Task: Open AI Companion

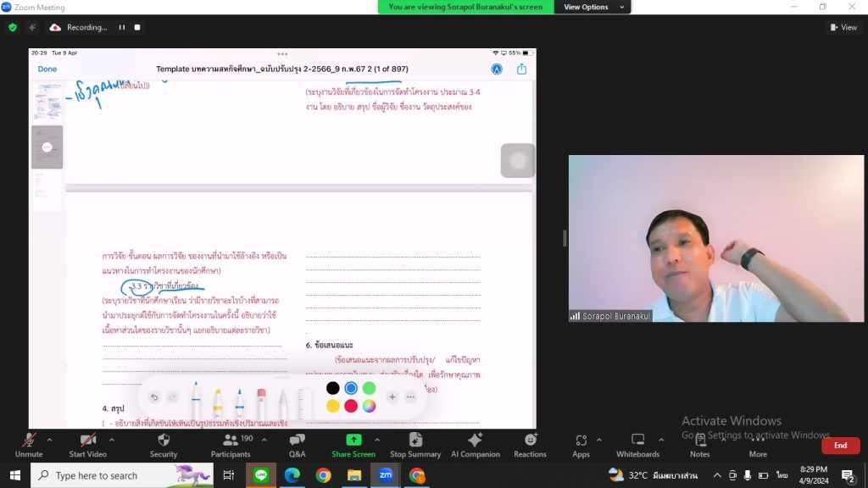Action: tap(475, 446)
